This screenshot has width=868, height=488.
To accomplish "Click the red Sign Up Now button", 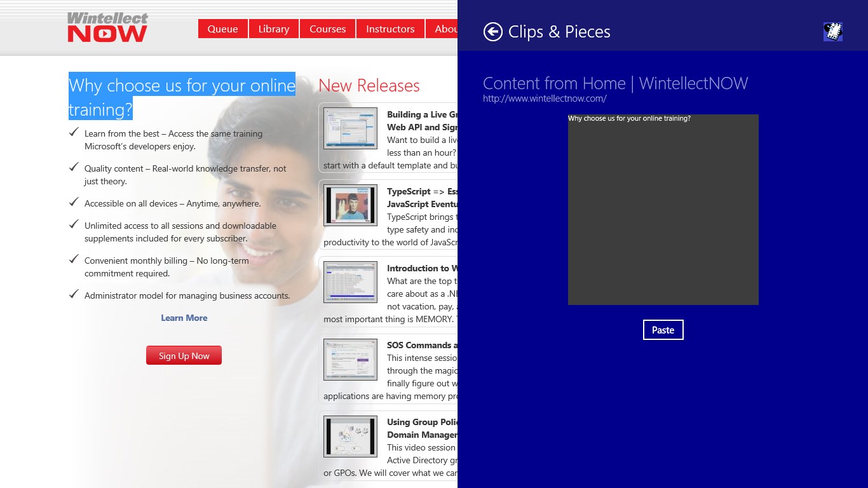I will point(184,355).
